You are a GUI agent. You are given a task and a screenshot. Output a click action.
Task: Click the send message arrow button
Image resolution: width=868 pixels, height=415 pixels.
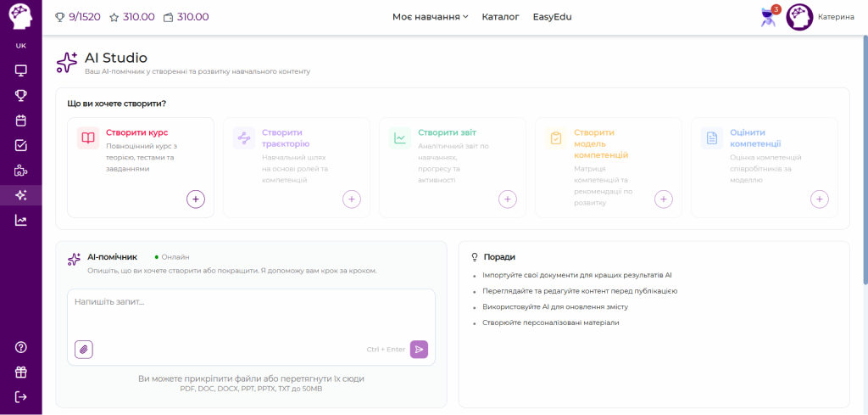click(x=419, y=349)
